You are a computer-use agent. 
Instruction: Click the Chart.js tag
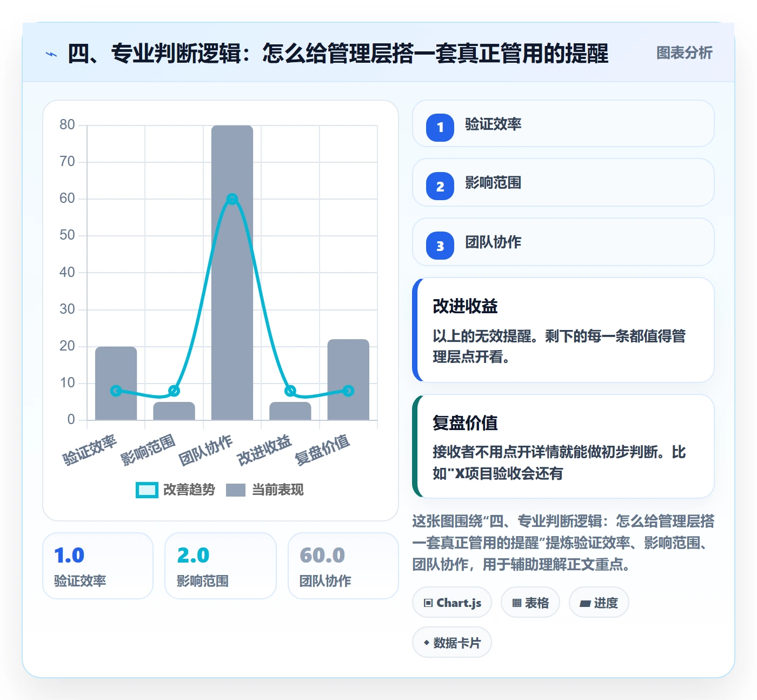pyautogui.click(x=452, y=603)
